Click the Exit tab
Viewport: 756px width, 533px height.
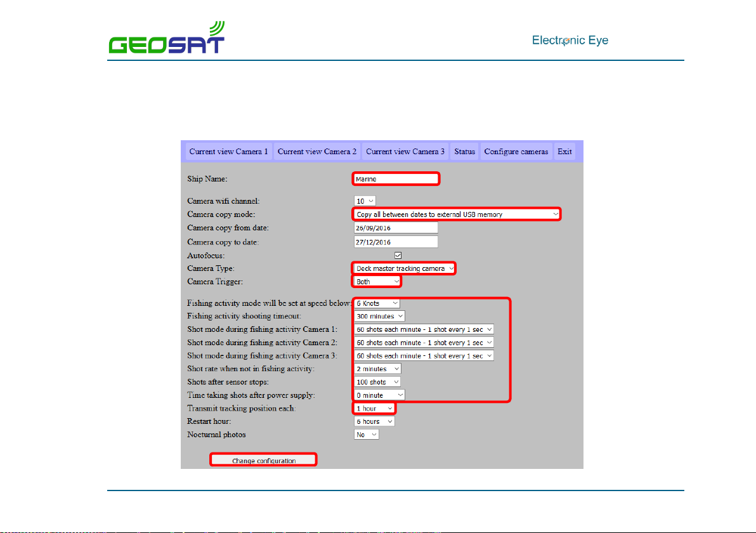click(x=564, y=152)
